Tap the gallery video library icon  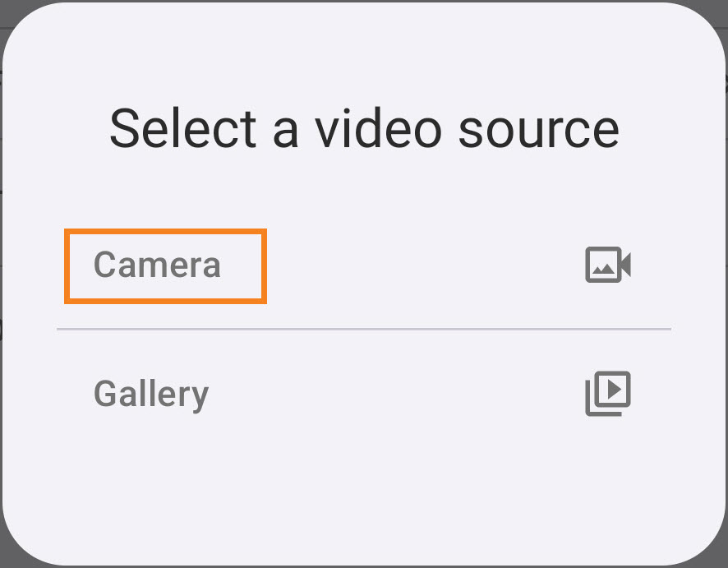(608, 394)
